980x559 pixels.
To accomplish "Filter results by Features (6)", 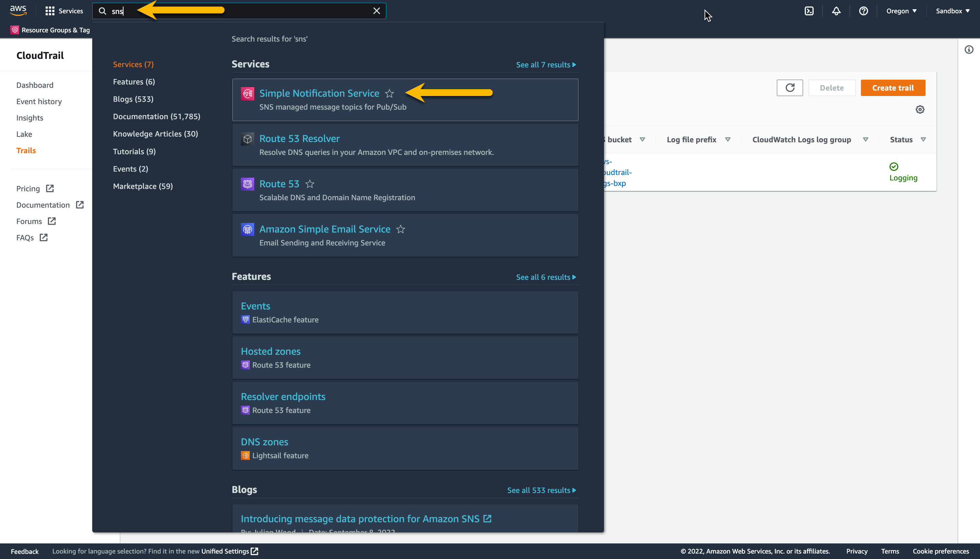I will [x=134, y=82].
